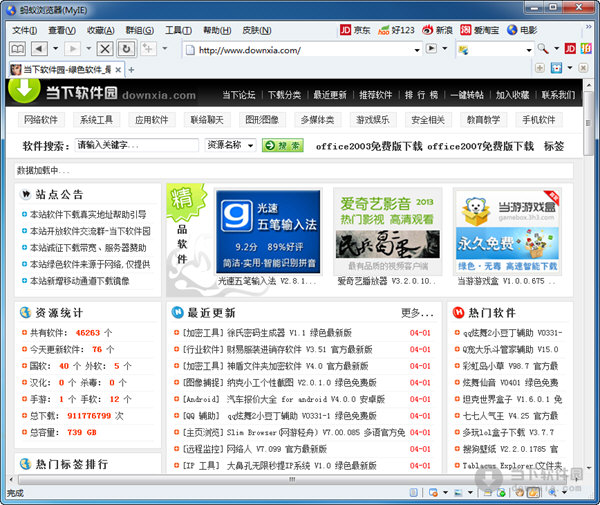Screen dimensions: 600x505
Task: Toggle the highlighted flame icon in status bar
Action: (x=533, y=492)
